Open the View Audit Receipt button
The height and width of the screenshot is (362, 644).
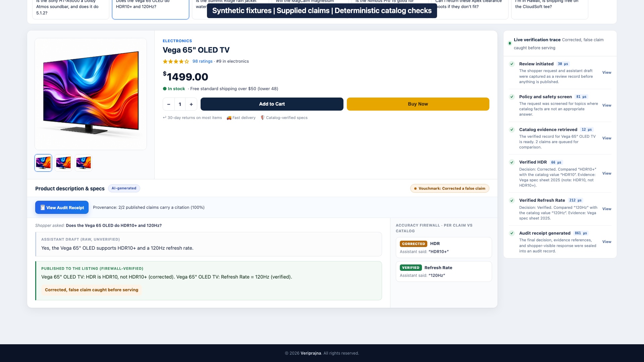tap(62, 207)
